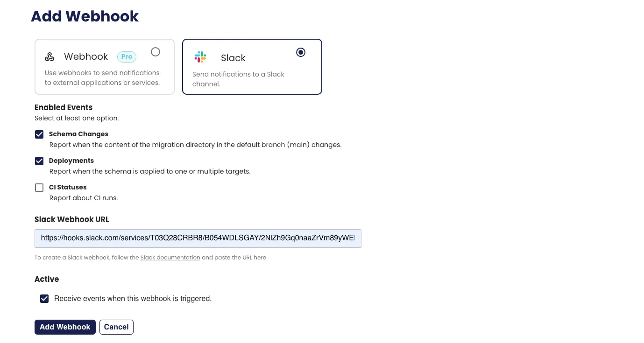The width and height of the screenshot is (644, 343).
Task: Click inside the Slack Webhook URL field
Action: point(198,238)
